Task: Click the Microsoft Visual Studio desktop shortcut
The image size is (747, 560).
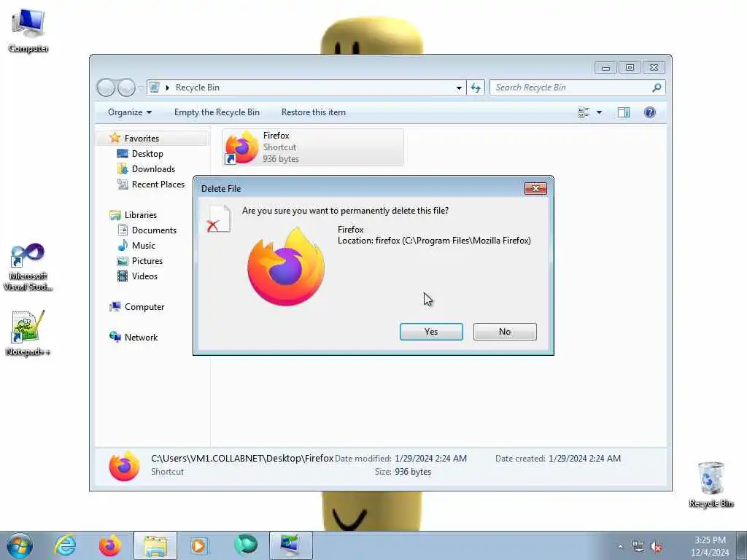Action: point(28,267)
